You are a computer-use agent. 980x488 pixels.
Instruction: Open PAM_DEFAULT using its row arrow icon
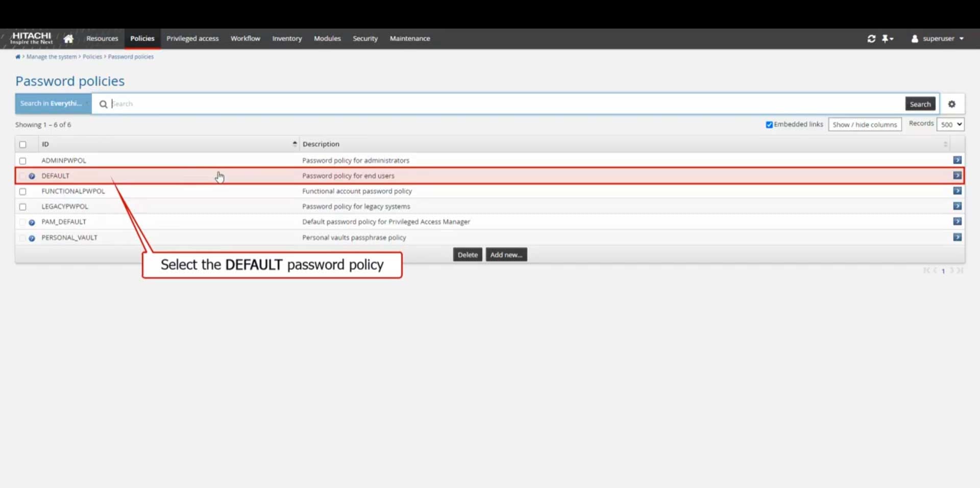[x=957, y=221]
